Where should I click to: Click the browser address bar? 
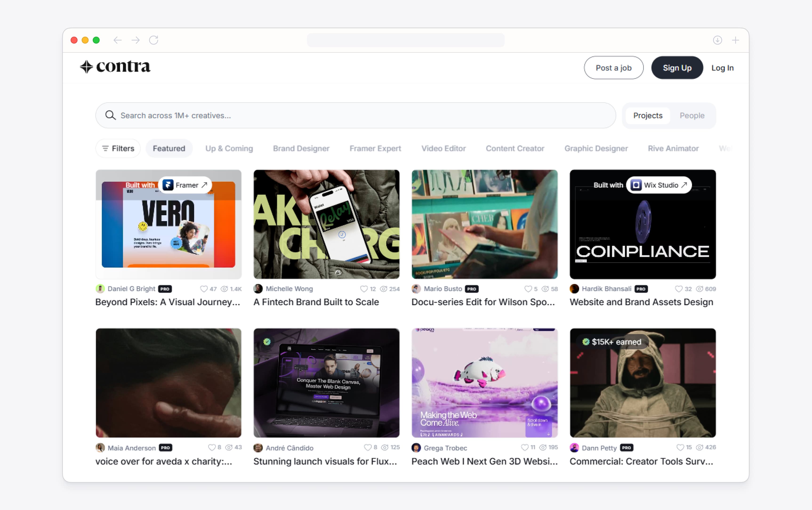(x=406, y=40)
